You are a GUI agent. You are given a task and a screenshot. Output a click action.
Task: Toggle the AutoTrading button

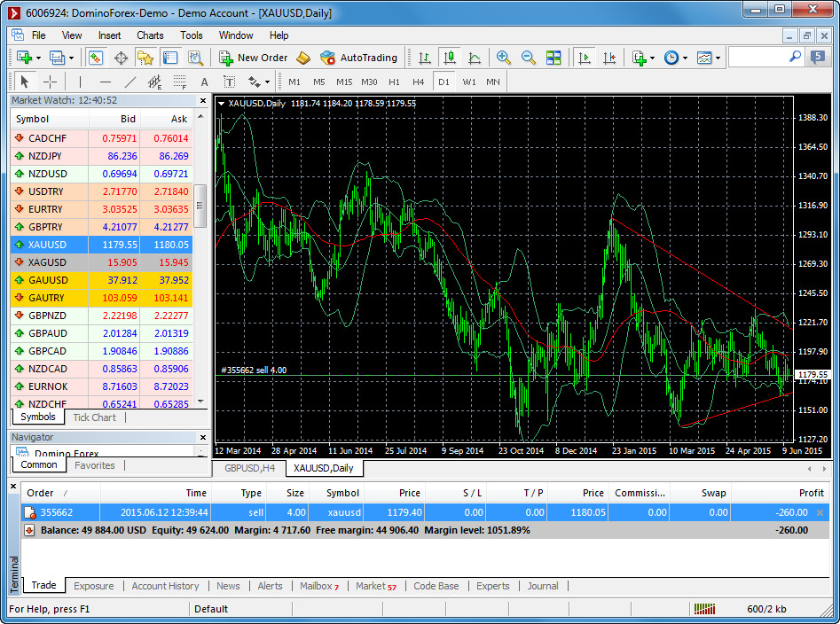tap(359, 58)
